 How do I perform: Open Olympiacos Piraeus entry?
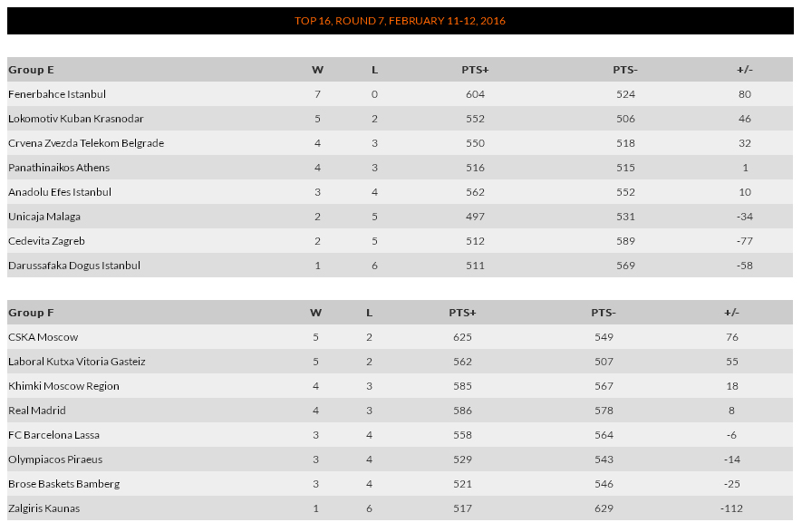point(55,459)
